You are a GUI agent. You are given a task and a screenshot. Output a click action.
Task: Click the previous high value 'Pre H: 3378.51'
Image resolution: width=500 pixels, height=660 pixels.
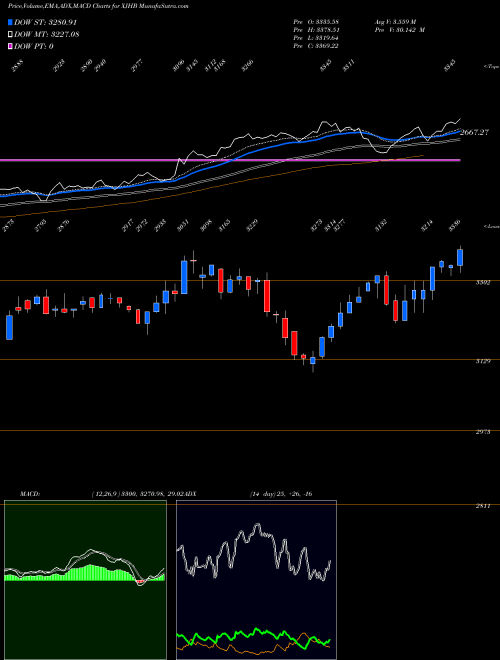pyautogui.click(x=316, y=30)
